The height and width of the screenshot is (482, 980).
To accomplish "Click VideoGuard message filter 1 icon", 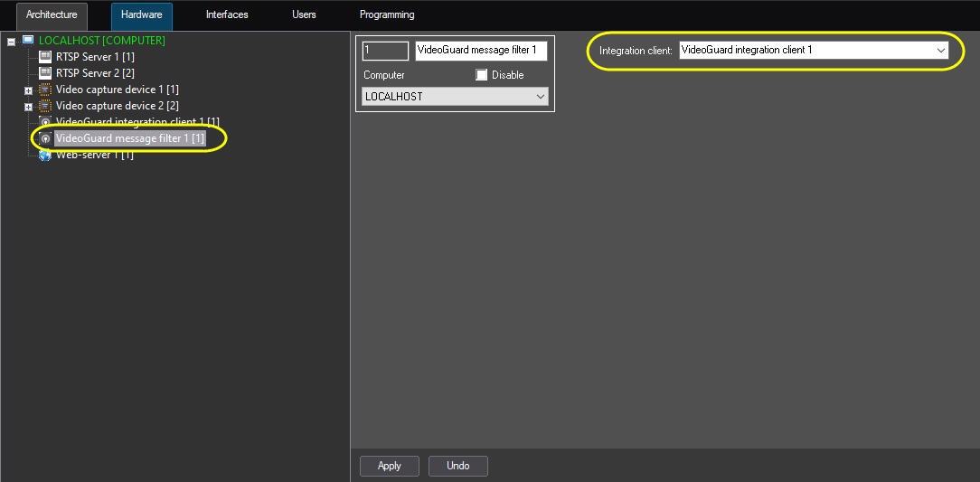I will pyautogui.click(x=45, y=138).
